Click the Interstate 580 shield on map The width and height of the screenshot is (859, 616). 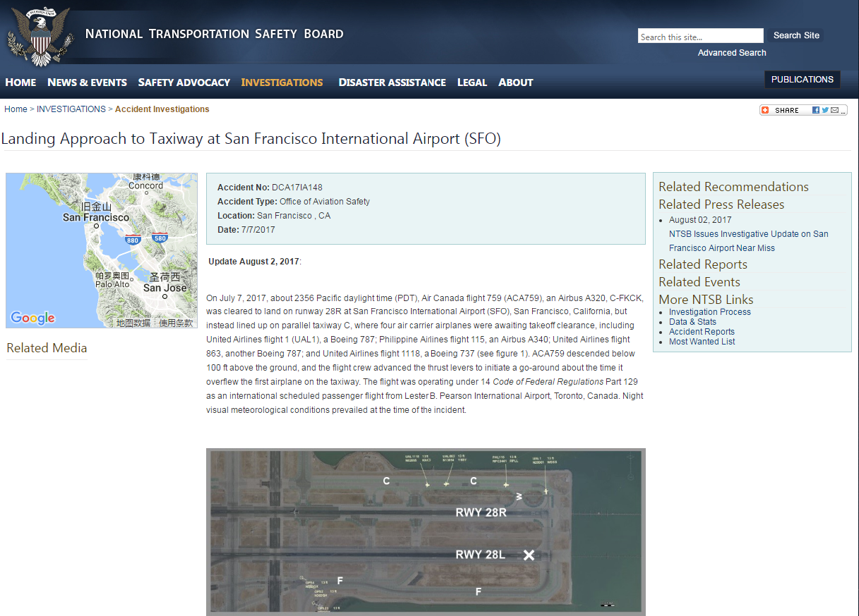point(160,238)
